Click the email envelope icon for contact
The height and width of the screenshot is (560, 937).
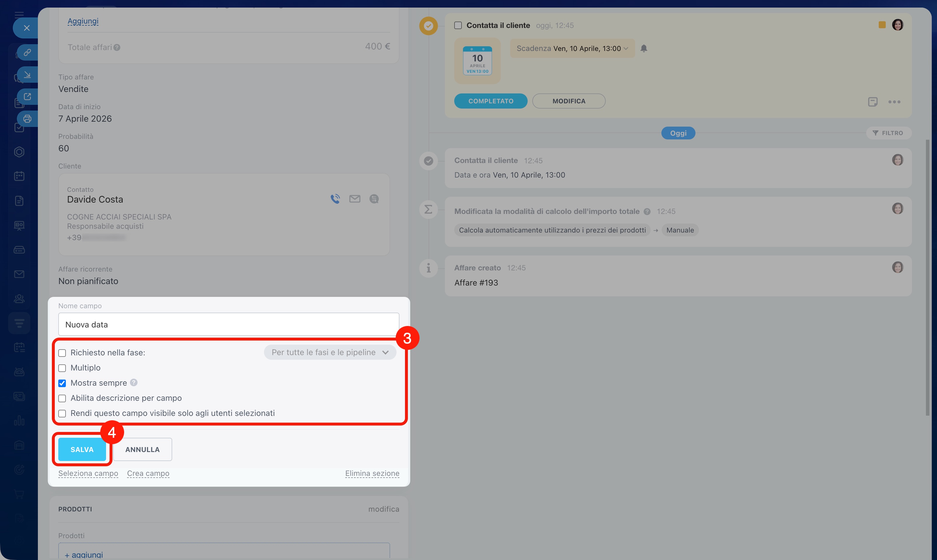coord(355,199)
